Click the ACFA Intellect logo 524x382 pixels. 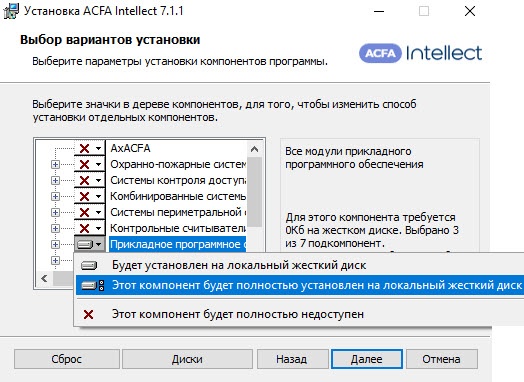click(x=420, y=53)
